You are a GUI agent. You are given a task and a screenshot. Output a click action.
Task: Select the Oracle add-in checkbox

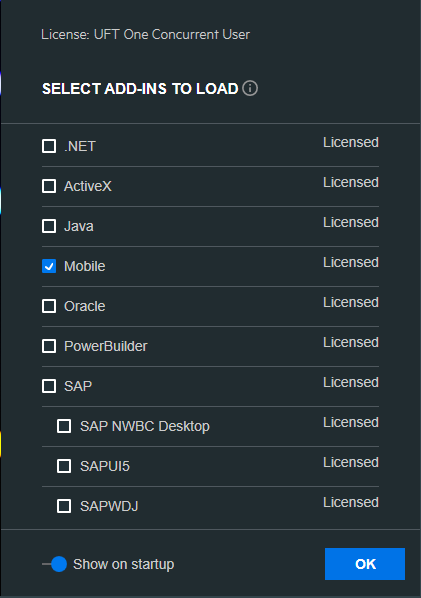click(49, 306)
